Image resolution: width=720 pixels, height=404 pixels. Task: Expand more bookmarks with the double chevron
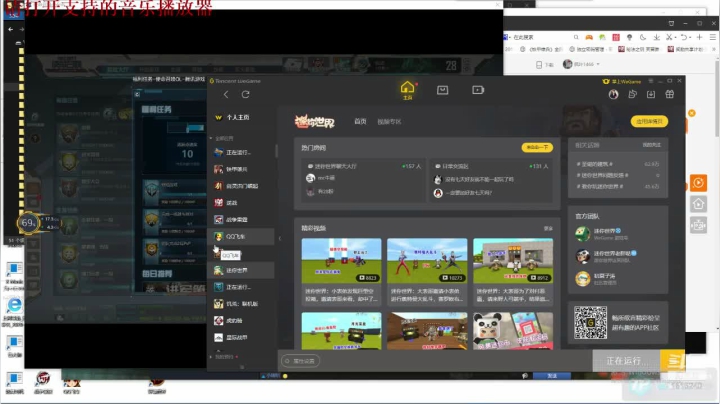click(x=713, y=49)
